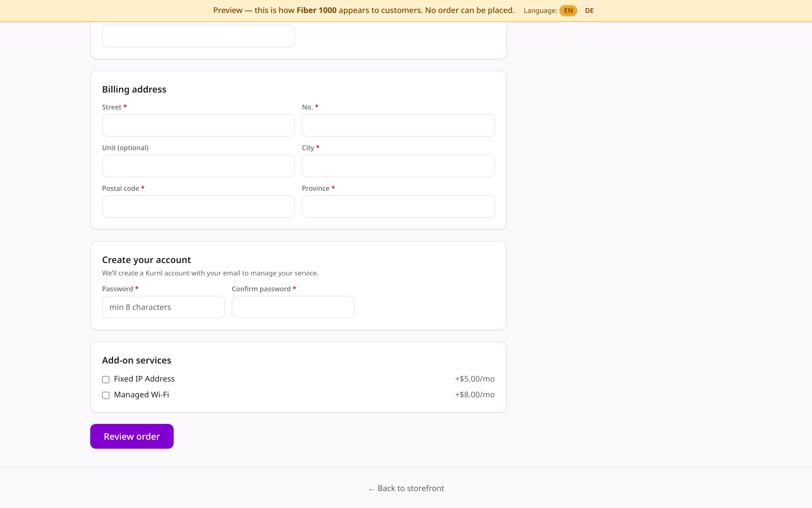Click the Unit (optional) field

[x=198, y=166]
